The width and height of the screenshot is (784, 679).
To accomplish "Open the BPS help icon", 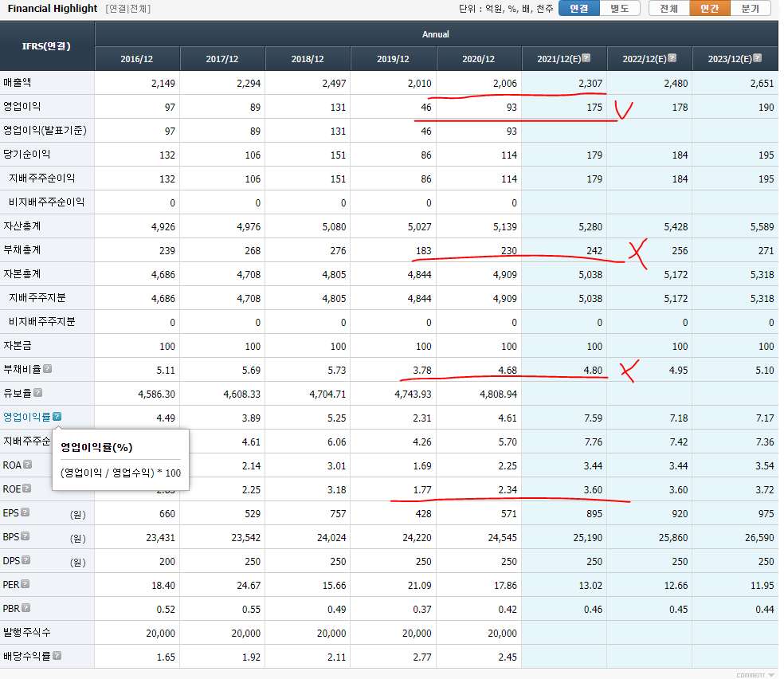I will click(x=25, y=536).
